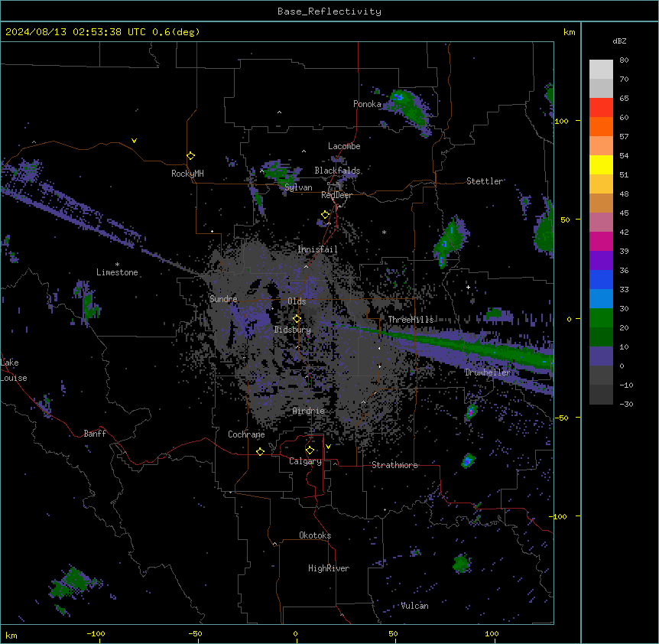The width and height of the screenshot is (659, 644).
Task: Click the Base_Reflectivity title
Action: [329, 11]
